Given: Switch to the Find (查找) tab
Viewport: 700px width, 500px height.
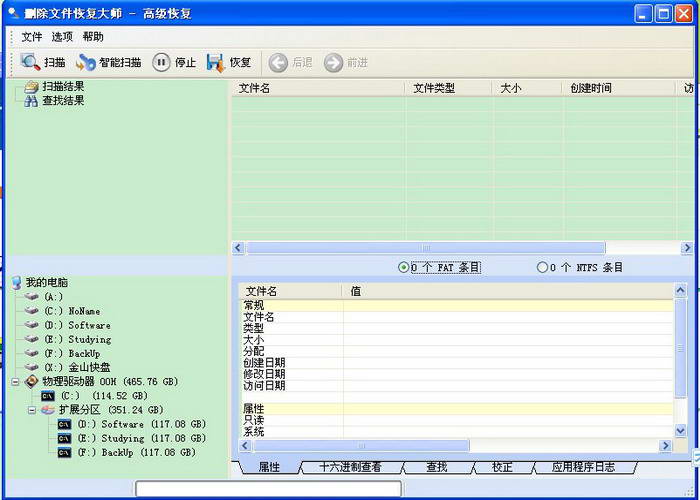Looking at the screenshot, I should [437, 467].
